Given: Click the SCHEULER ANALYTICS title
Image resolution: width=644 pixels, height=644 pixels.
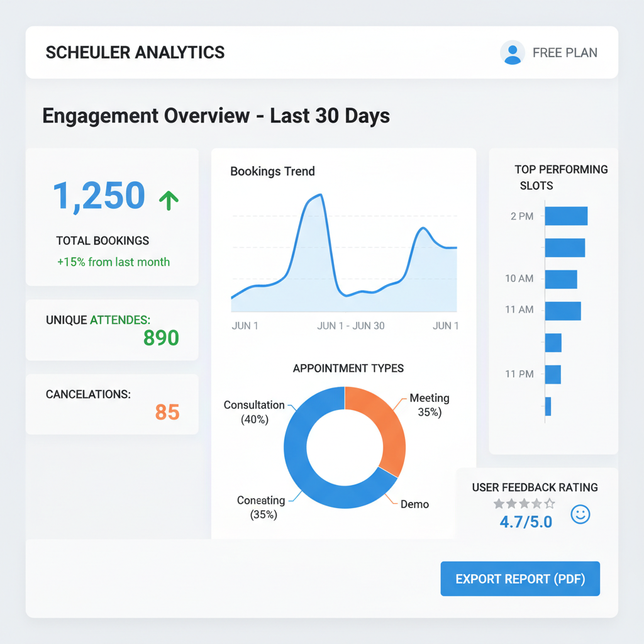Looking at the screenshot, I should pyautogui.click(x=135, y=53).
